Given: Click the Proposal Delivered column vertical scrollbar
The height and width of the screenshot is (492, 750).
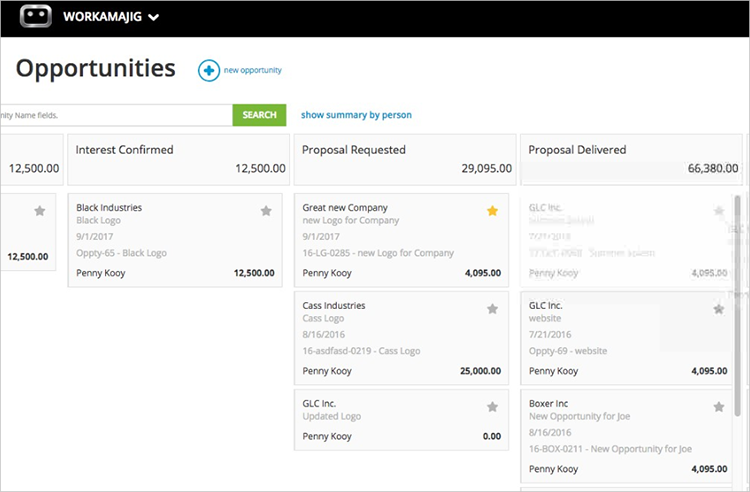Looking at the screenshot, I should click(737, 306).
